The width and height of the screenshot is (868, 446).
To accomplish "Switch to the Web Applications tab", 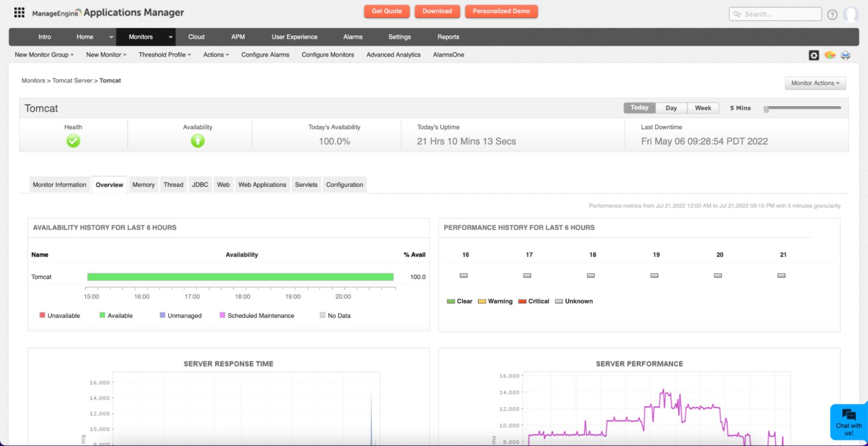I will [262, 184].
